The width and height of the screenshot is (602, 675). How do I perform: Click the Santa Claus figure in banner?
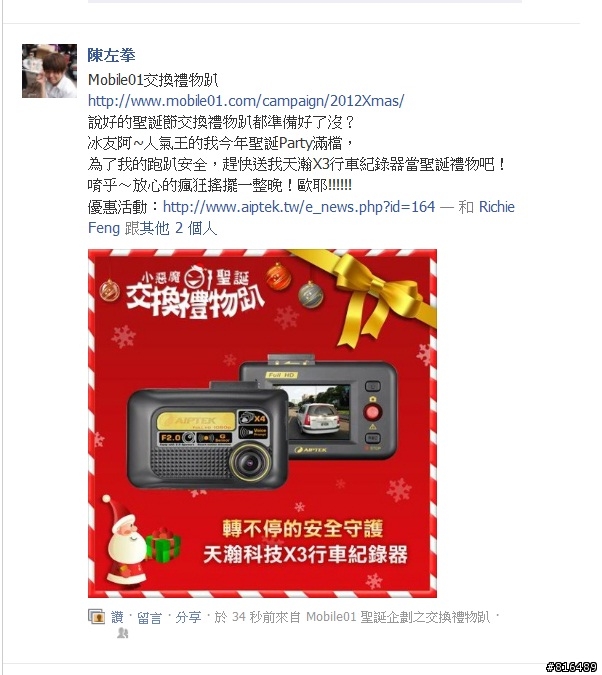pyautogui.click(x=123, y=542)
